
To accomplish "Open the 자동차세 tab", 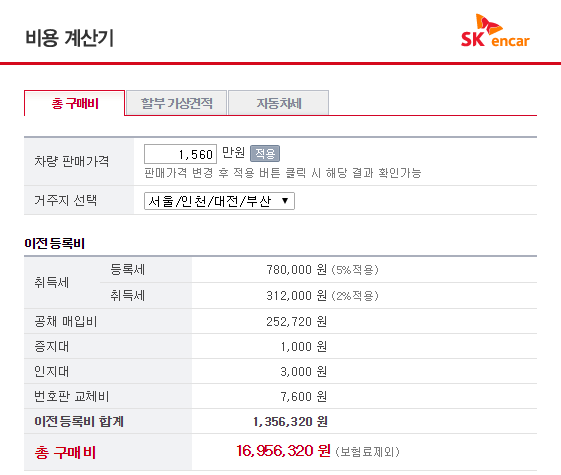I will 278,103.
